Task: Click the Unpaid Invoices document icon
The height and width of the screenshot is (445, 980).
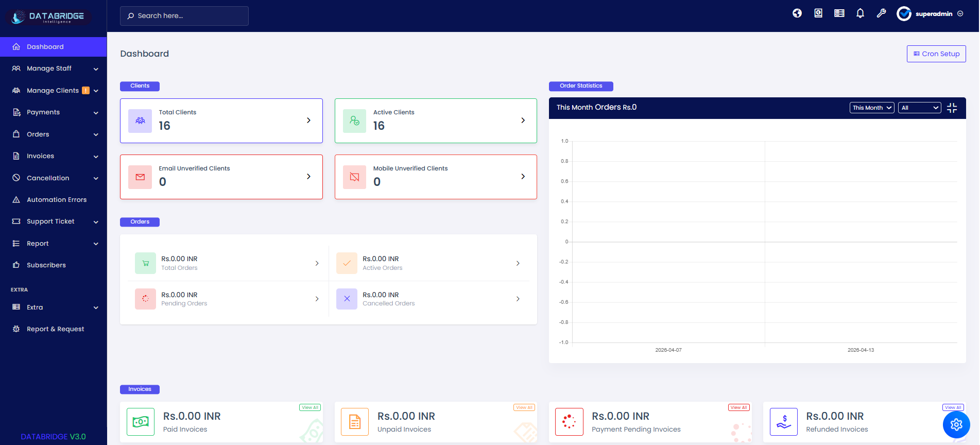Action: [x=355, y=422]
